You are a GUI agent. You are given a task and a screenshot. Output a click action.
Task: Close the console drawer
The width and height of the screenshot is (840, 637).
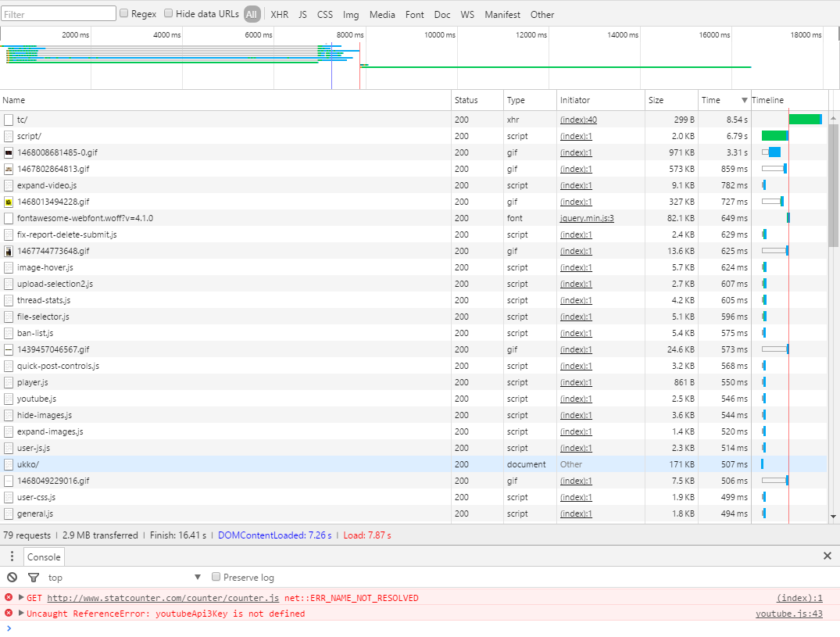(x=827, y=556)
